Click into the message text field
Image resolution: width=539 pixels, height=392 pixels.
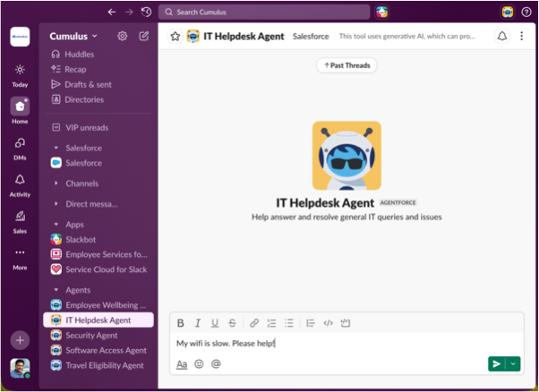(x=346, y=343)
